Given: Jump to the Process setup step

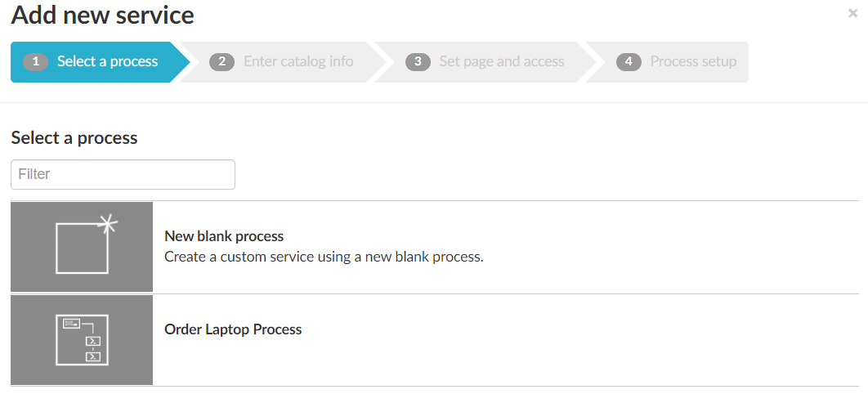Looking at the screenshot, I should click(693, 61).
